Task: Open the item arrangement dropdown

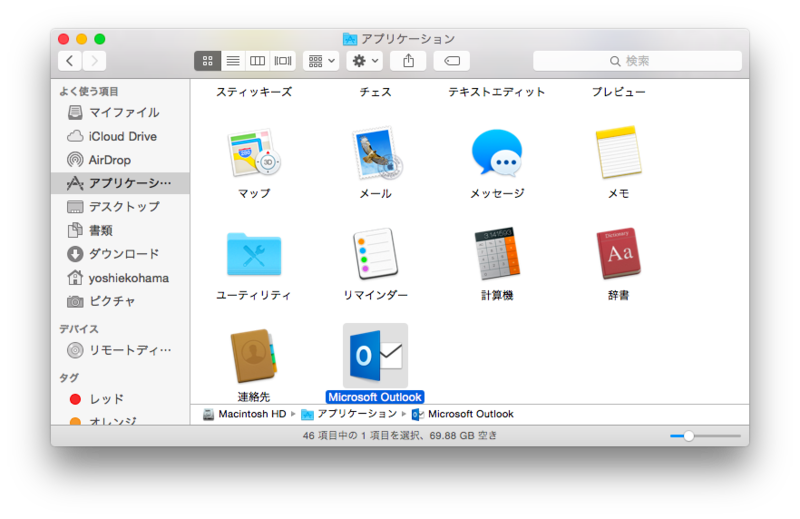Action: [x=321, y=61]
